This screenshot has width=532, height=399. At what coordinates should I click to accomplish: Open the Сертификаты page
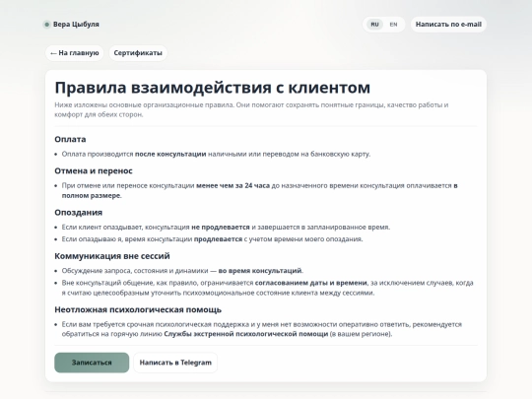138,53
